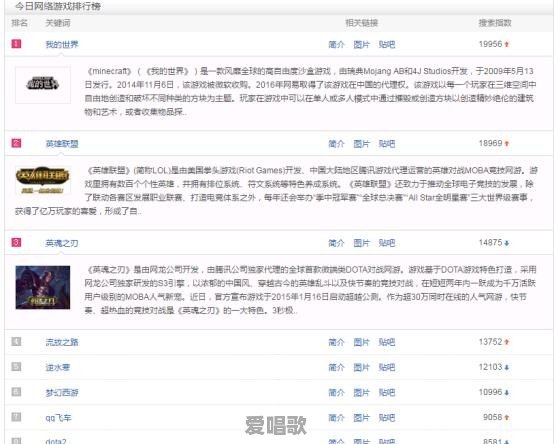Click the up arrow beside 19956
This screenshot has height=444, width=554.
click(507, 45)
